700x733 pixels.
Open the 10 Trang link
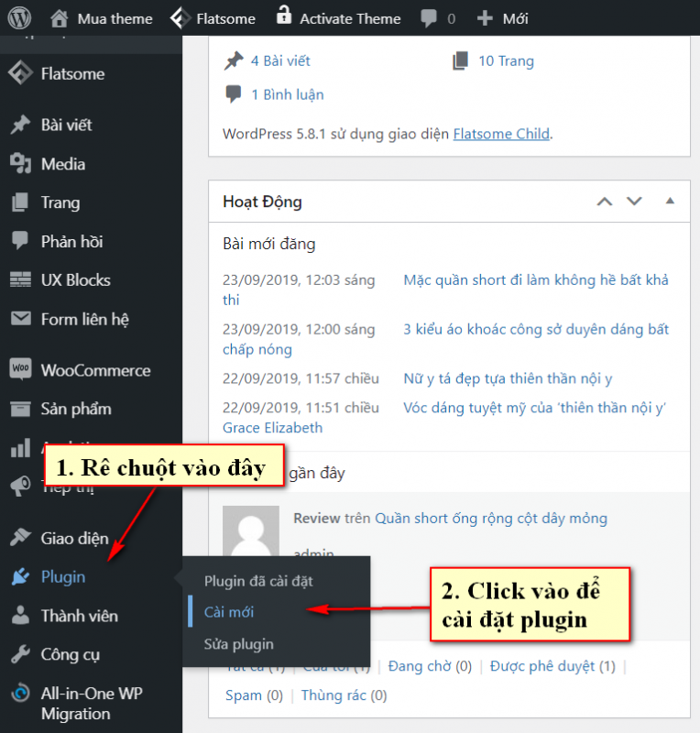[506, 61]
